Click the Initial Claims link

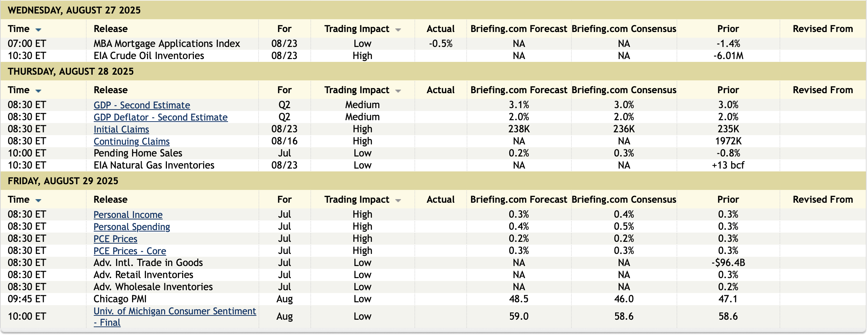tap(121, 129)
